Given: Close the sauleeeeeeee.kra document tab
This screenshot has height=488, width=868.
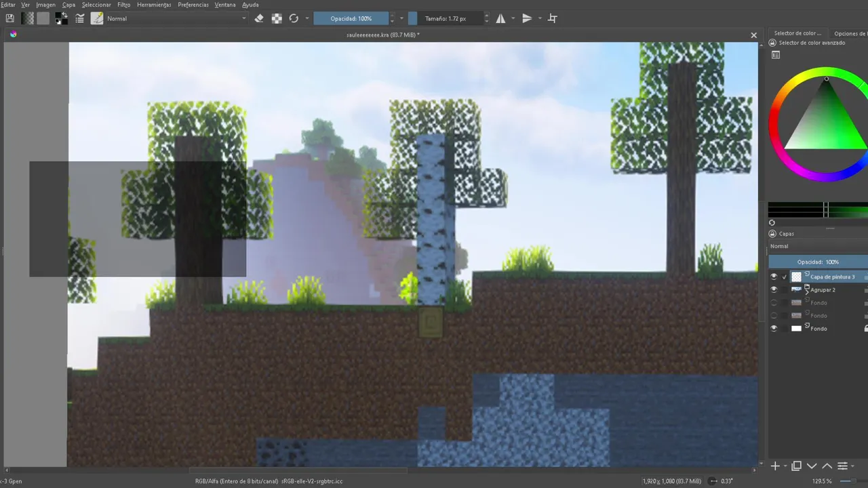Looking at the screenshot, I should (x=753, y=35).
